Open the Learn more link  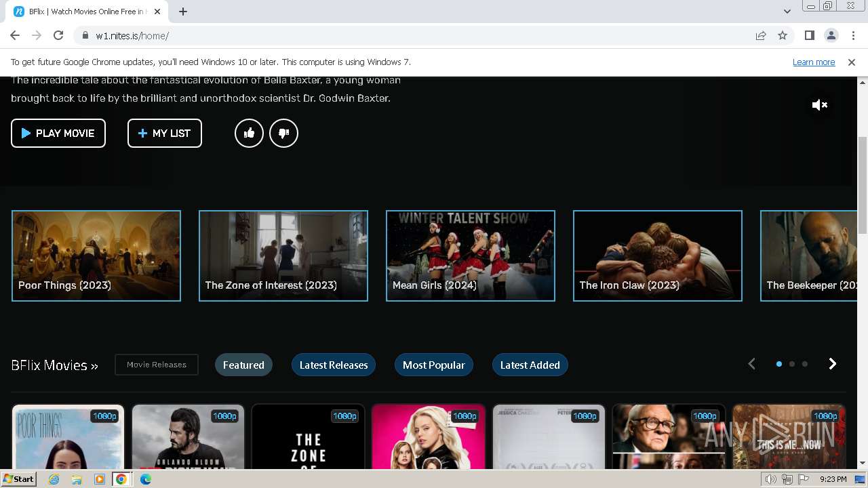[x=814, y=62]
